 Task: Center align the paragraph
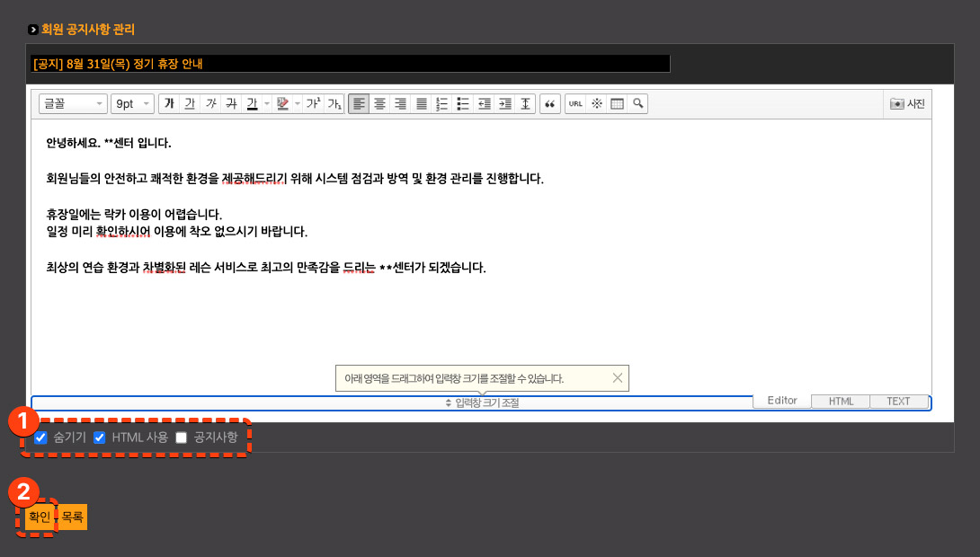click(379, 104)
